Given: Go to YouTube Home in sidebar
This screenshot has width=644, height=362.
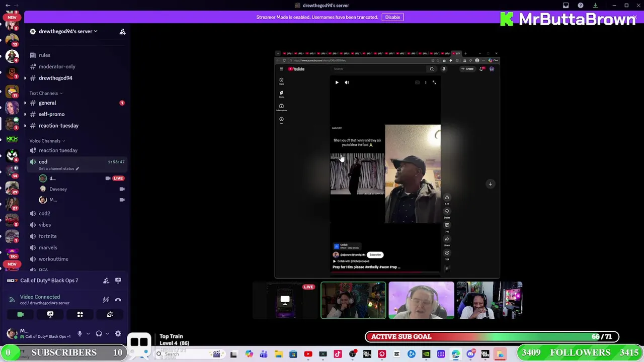Looking at the screenshot, I should (281, 81).
